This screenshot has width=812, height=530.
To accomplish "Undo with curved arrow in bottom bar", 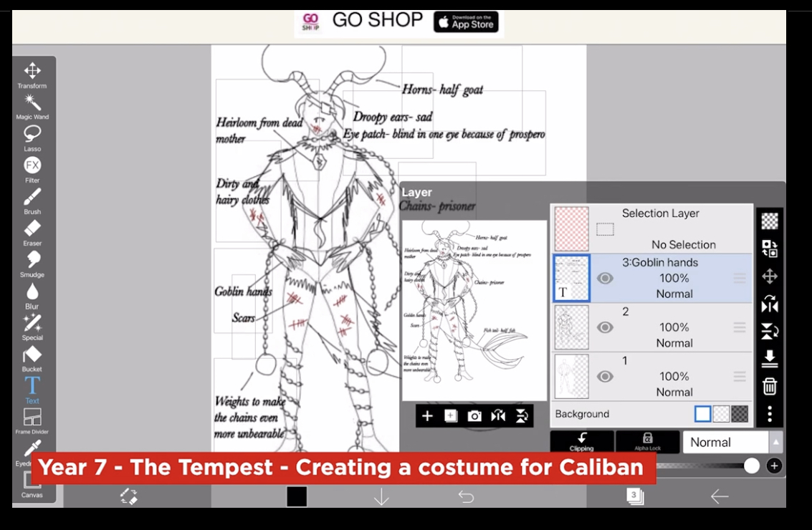I will click(x=466, y=497).
